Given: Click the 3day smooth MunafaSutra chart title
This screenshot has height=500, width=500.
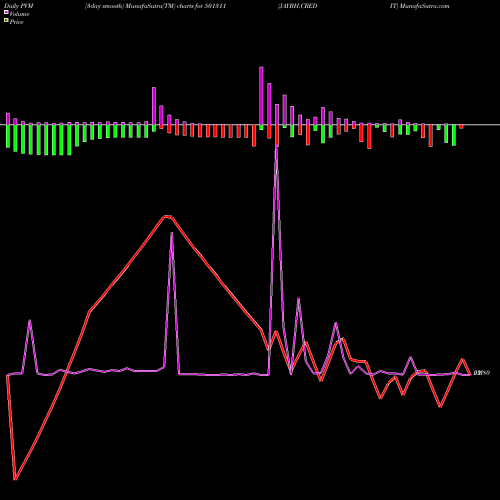Looking at the screenshot, I should click(155, 6).
